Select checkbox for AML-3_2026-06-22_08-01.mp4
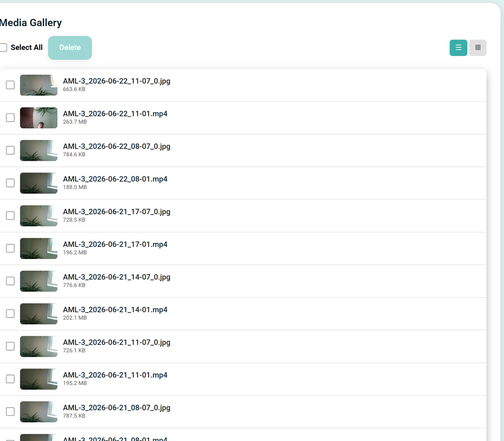The image size is (504, 441). click(10, 183)
